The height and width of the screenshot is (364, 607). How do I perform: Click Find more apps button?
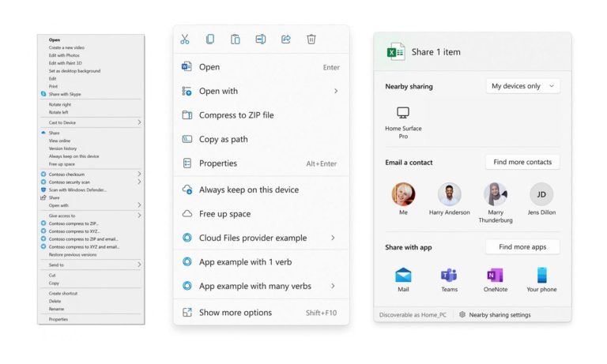[x=522, y=247]
